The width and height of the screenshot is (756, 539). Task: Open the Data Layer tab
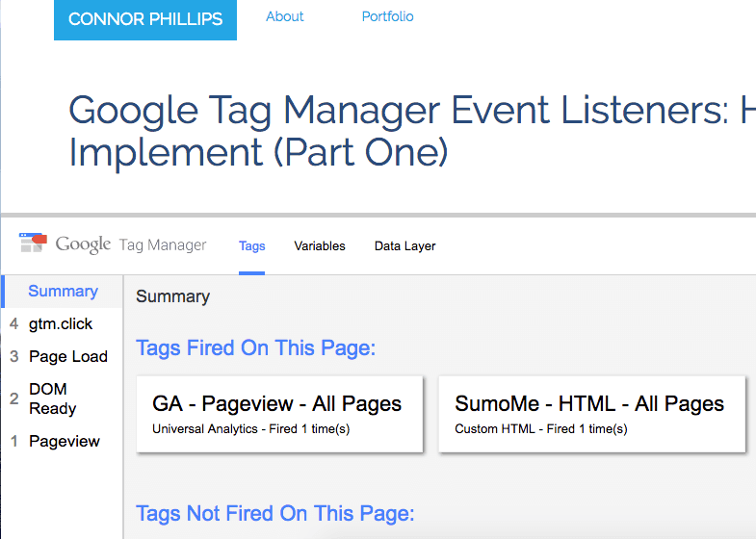[x=405, y=246]
